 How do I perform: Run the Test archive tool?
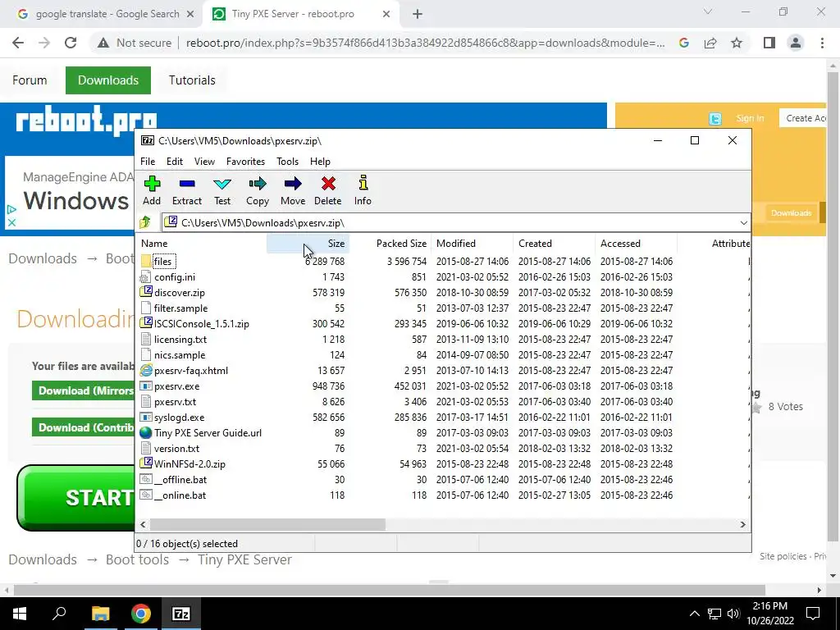[x=221, y=190]
